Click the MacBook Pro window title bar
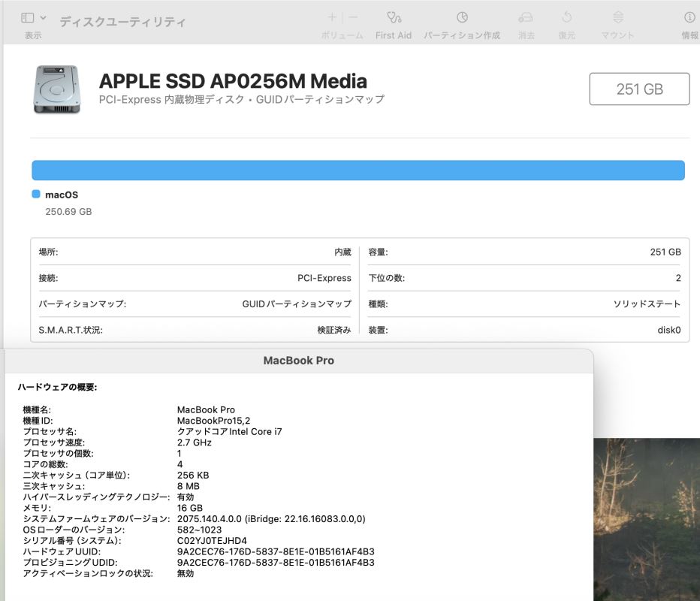 click(x=299, y=361)
